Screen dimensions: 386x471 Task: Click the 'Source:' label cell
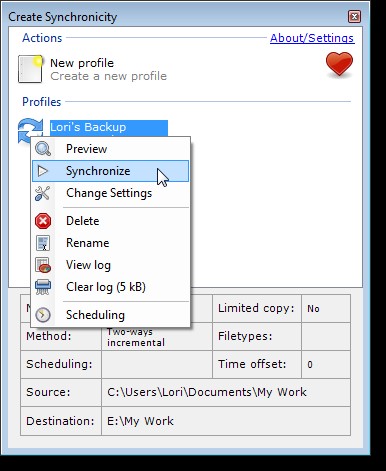(x=61, y=392)
